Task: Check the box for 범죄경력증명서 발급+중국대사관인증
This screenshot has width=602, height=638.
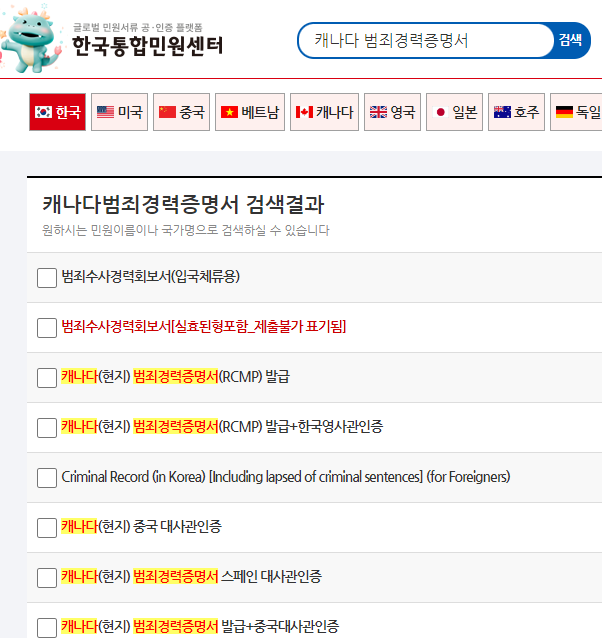Action: (47, 628)
